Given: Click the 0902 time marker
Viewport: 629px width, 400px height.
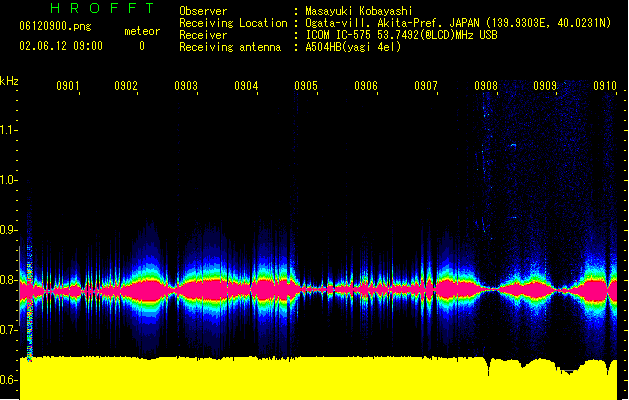Looking at the screenshot, I should click(126, 86).
